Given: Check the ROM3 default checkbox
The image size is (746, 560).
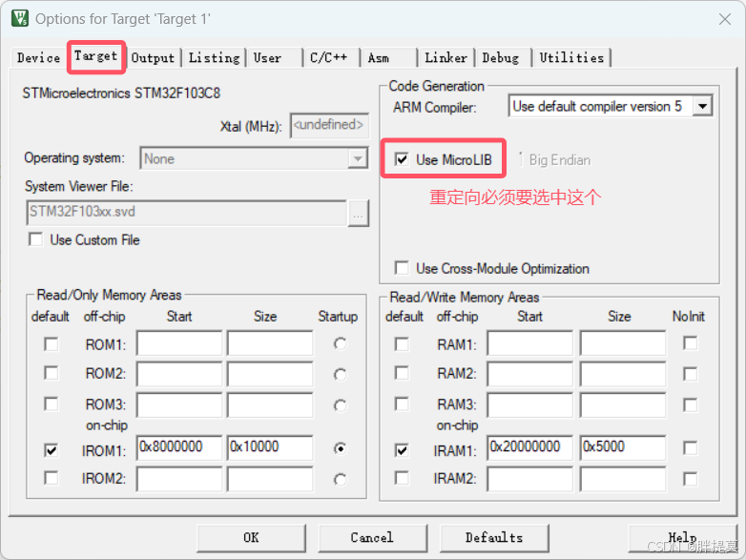Looking at the screenshot, I should (x=51, y=404).
